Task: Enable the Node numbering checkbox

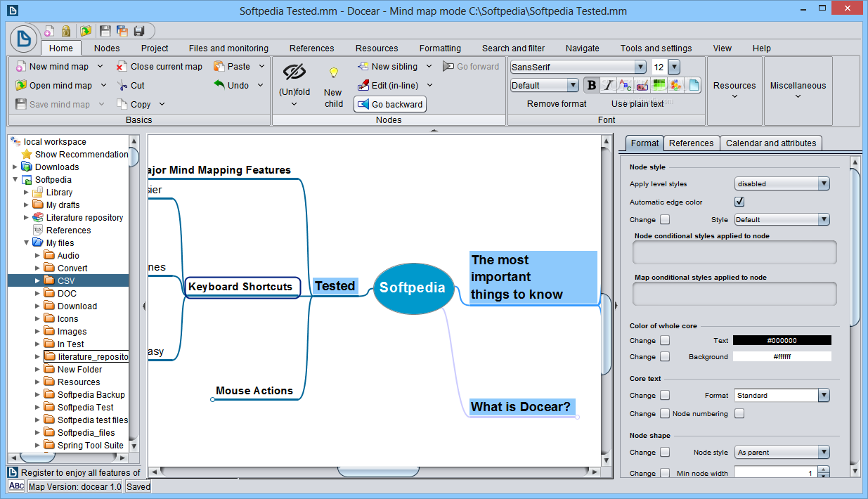Action: click(x=739, y=413)
